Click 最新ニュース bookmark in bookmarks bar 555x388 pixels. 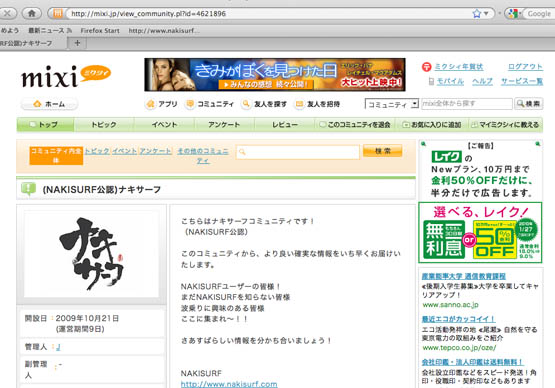click(x=50, y=30)
